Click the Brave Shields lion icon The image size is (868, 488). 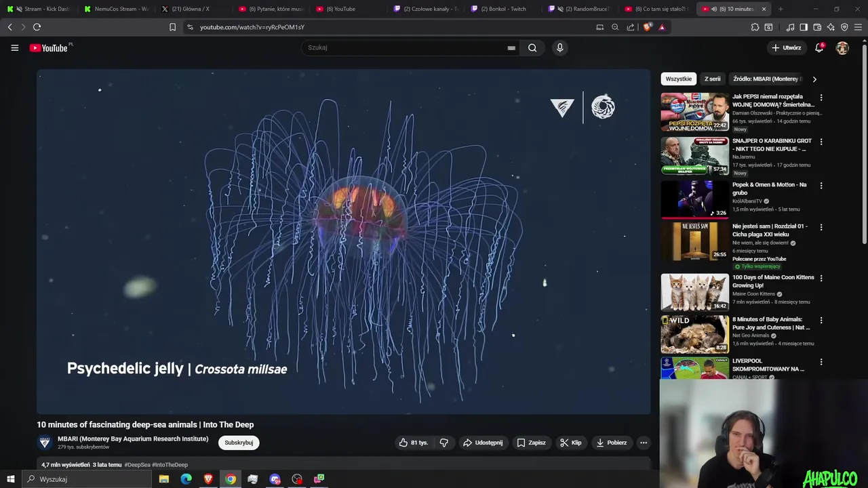(648, 27)
